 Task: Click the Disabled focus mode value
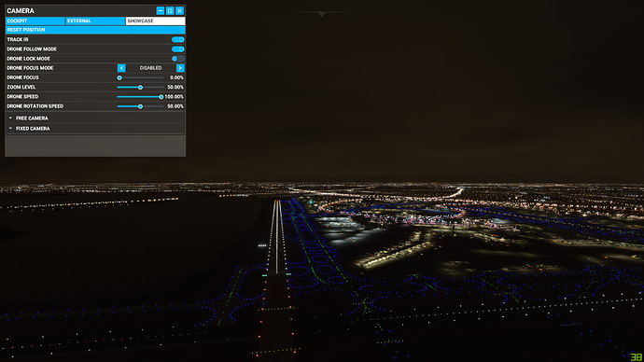[150, 68]
